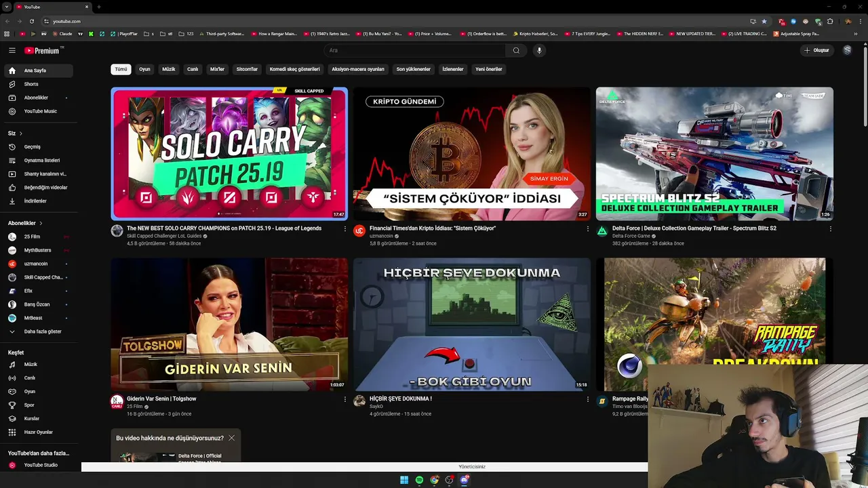Image resolution: width=868 pixels, height=488 pixels.
Task: Select the İzlenenler filter chip
Action: click(453, 69)
